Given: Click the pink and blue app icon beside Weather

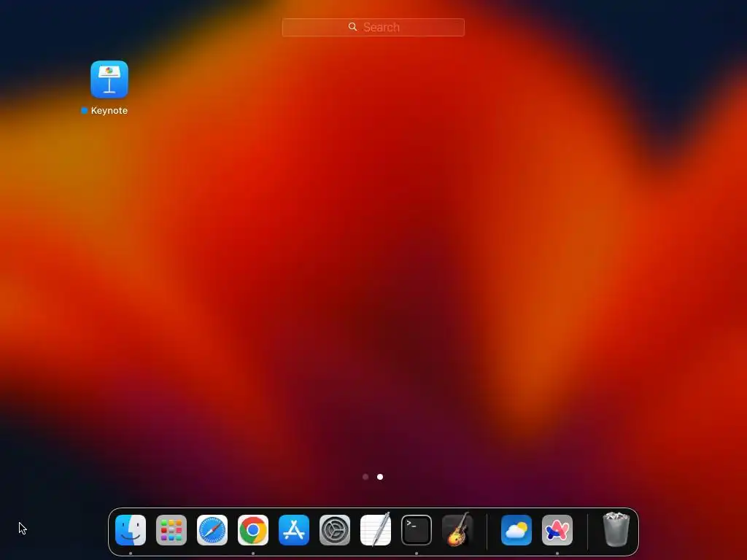Looking at the screenshot, I should pyautogui.click(x=557, y=530).
